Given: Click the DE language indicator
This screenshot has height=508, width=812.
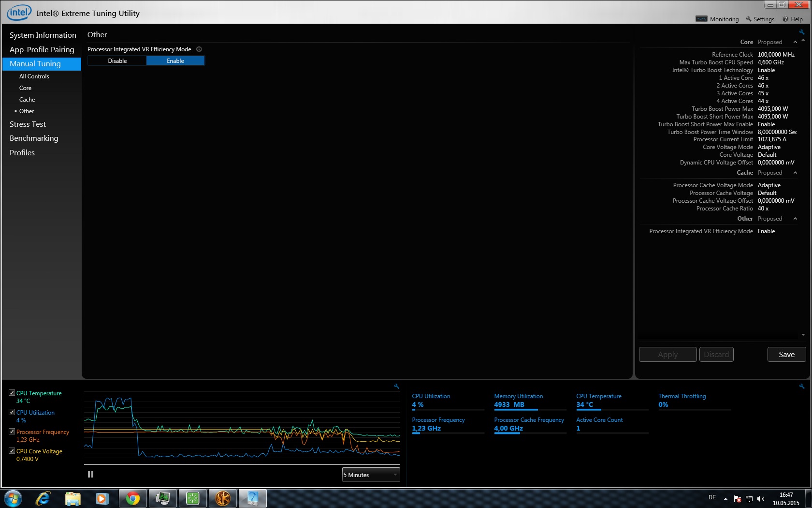Looking at the screenshot, I should [x=712, y=497].
